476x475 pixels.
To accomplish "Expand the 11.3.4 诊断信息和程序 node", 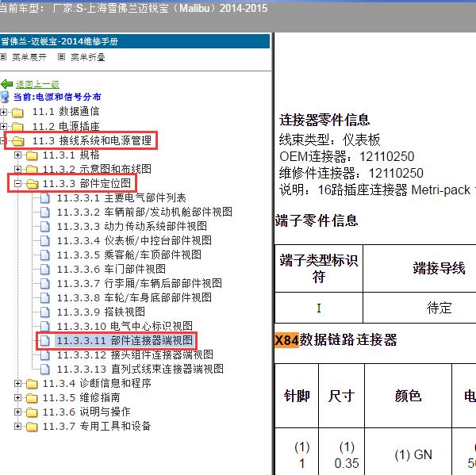I will (x=18, y=384).
